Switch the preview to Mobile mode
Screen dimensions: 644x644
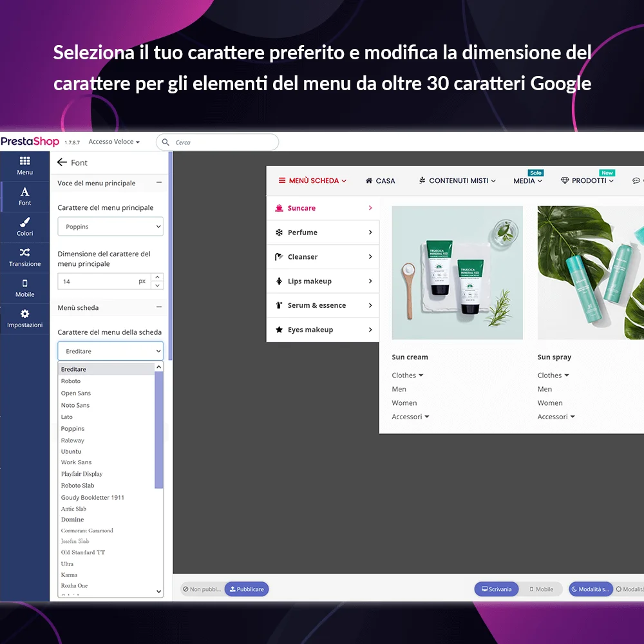[x=540, y=589]
